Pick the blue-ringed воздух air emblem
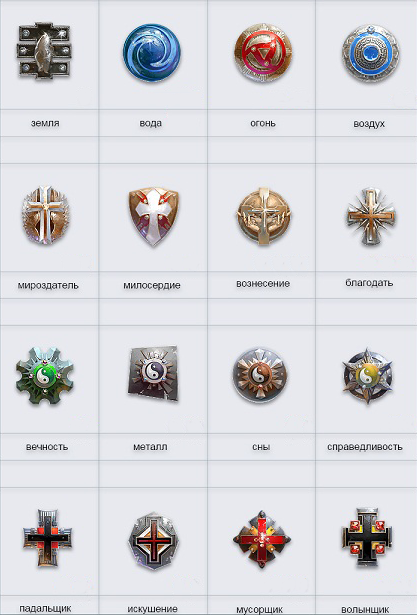 pyautogui.click(x=371, y=53)
